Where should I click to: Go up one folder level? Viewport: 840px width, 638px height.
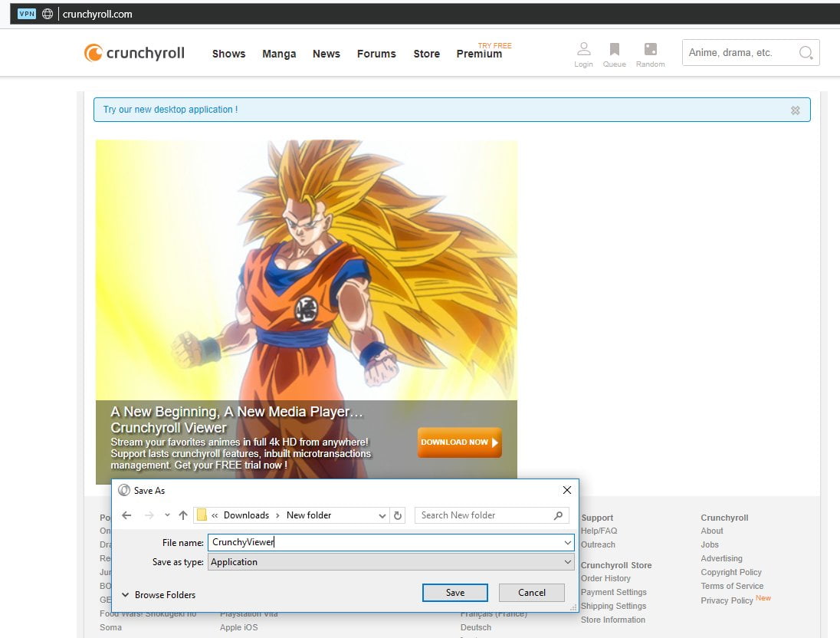tap(183, 515)
